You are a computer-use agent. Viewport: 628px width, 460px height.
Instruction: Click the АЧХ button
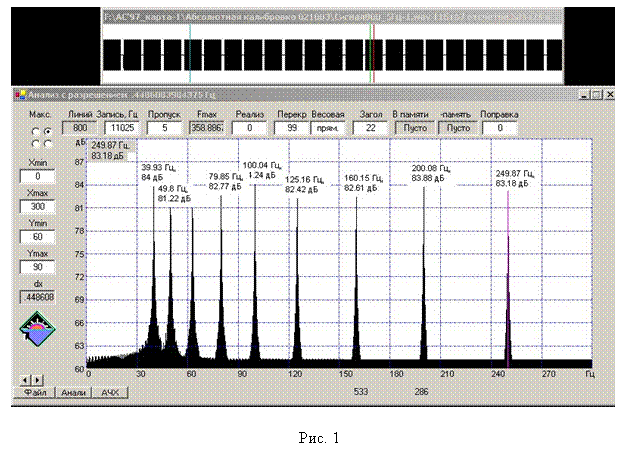pyautogui.click(x=108, y=393)
